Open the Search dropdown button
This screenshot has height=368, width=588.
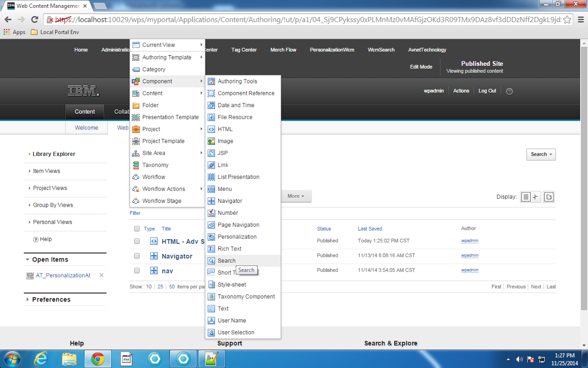pyautogui.click(x=541, y=154)
